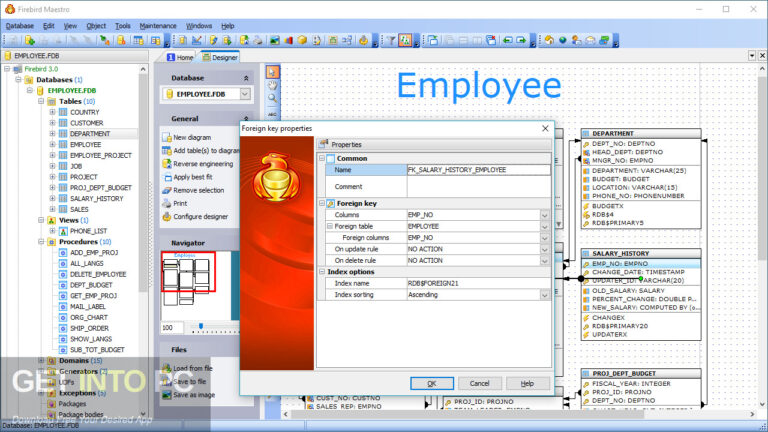Viewport: 768px width, 432px height.
Task: Select the hand pan tool
Action: click(x=272, y=85)
